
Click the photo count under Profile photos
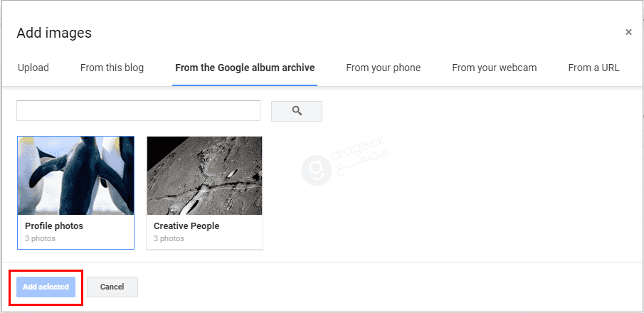point(40,238)
